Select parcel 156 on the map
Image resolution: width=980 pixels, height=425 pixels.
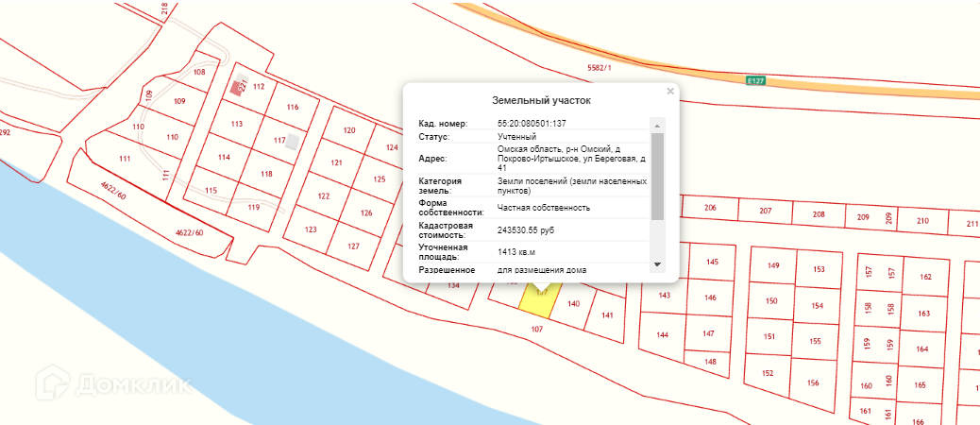tap(813, 383)
